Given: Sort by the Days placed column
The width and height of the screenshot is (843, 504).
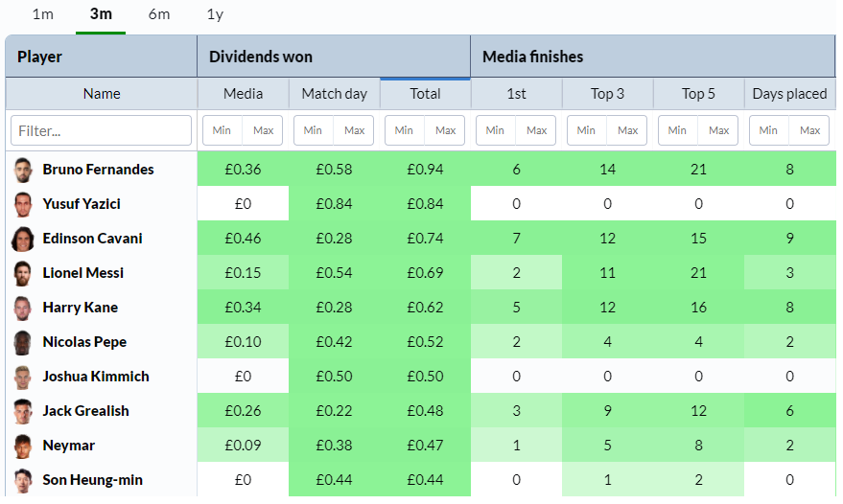Looking at the screenshot, I should pos(790,94).
